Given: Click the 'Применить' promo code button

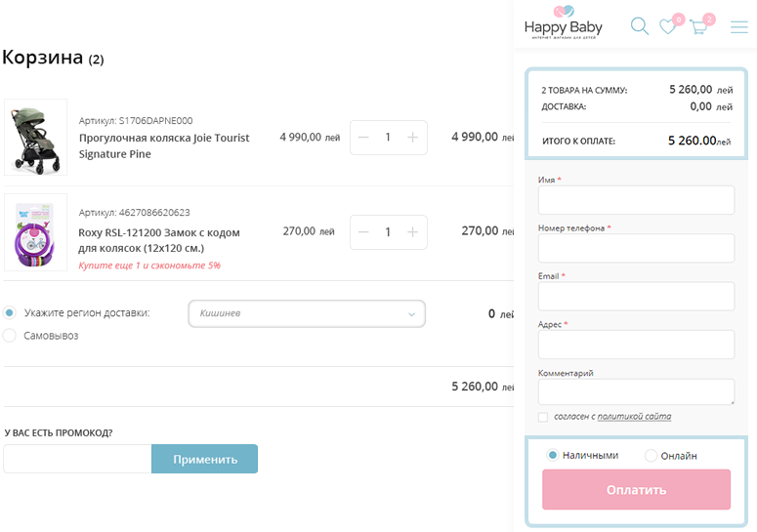Looking at the screenshot, I should click(205, 459).
